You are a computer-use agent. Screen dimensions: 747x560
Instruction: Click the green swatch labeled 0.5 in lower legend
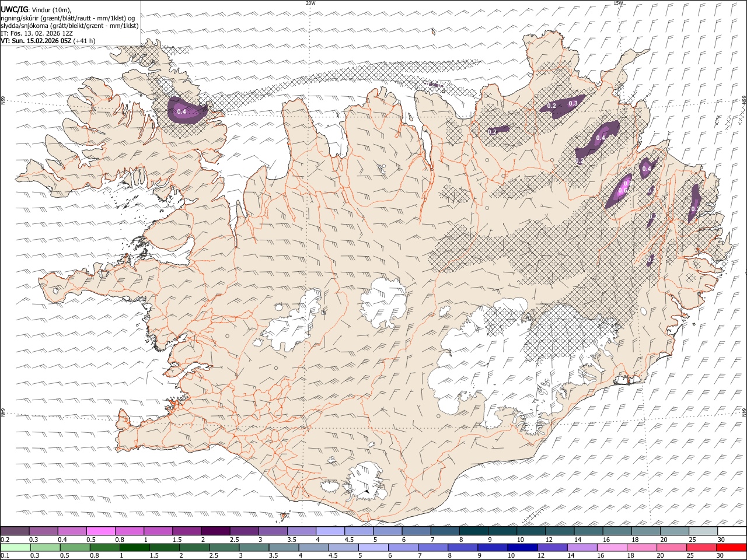tap(75, 548)
